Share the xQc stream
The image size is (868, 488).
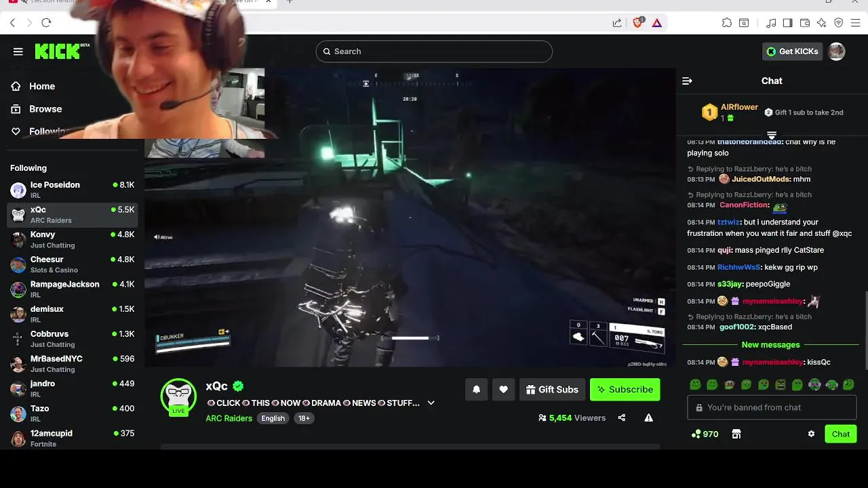(622, 418)
